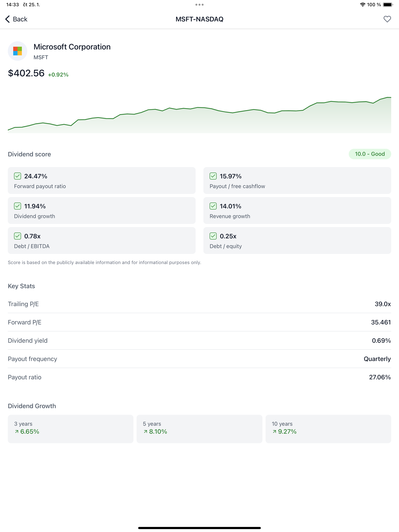
Task: Tap the 10.0 - Good score badge
Action: [370, 154]
